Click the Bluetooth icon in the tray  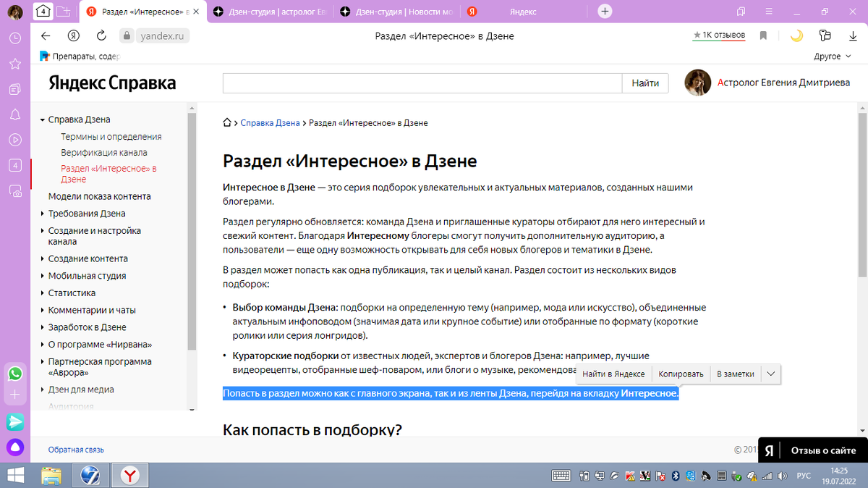676,476
